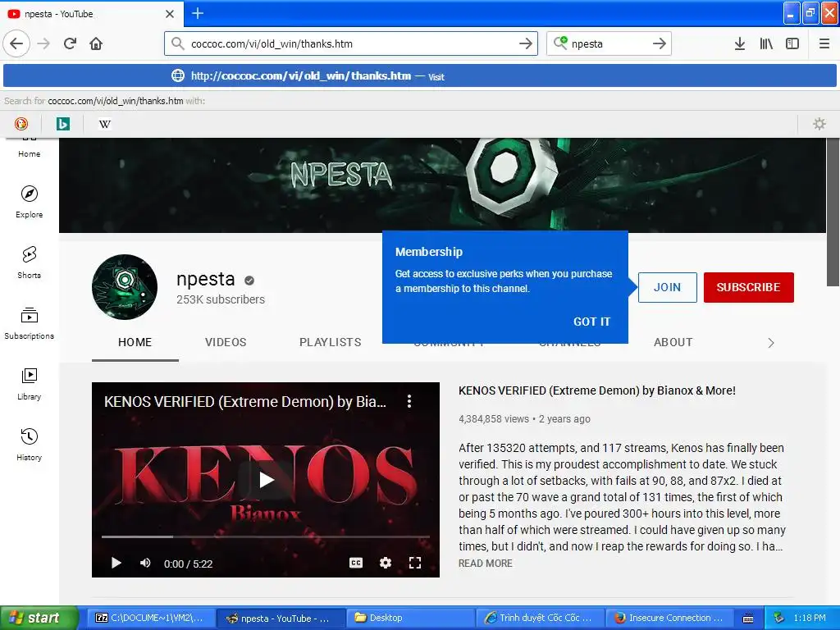Click GOT IT on the Membership popup
Image resolution: width=840 pixels, height=630 pixels.
click(x=591, y=322)
